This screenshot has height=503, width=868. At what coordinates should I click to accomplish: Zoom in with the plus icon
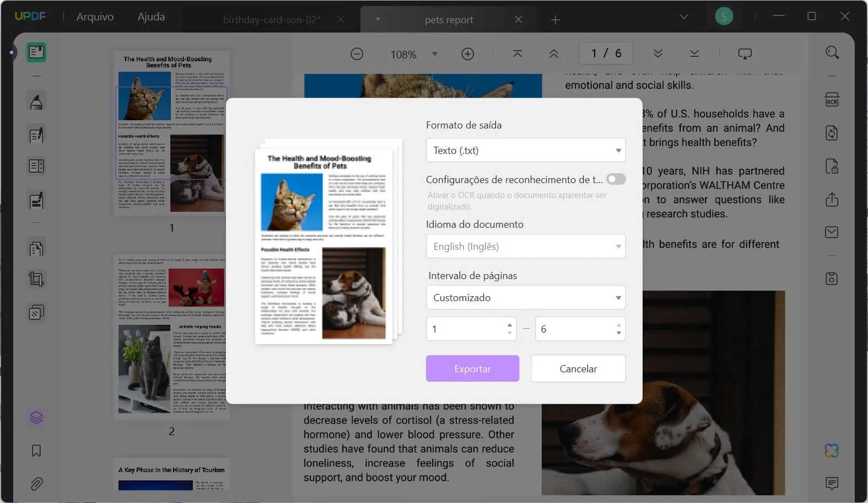click(x=468, y=54)
